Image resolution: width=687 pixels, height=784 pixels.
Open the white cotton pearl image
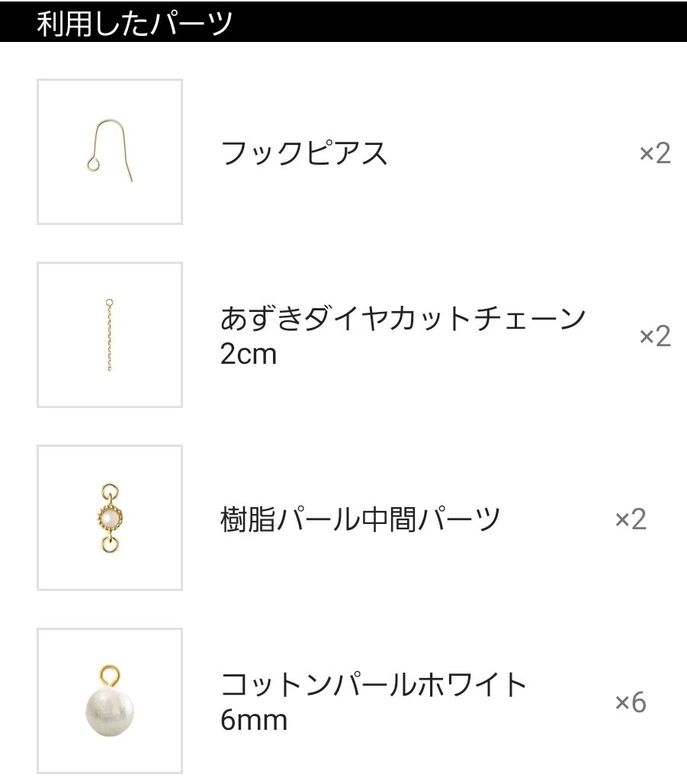tap(110, 707)
